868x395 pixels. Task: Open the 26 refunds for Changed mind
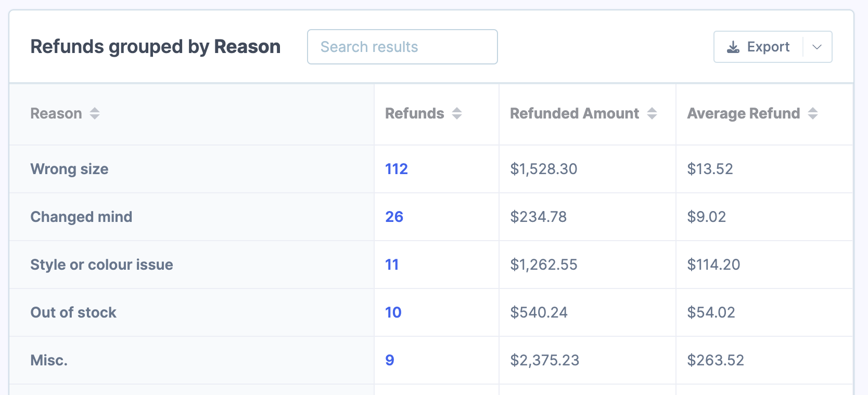(394, 217)
